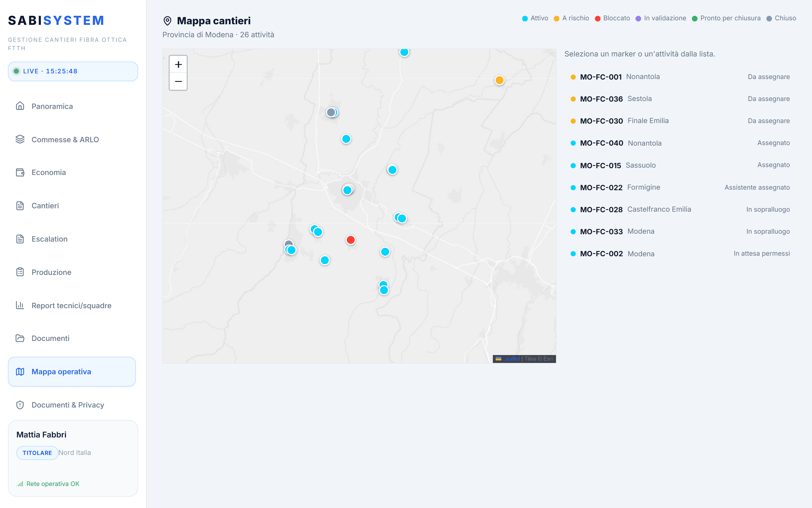Select activity MO-FC-036 Sestola
This screenshot has height=508, width=812.
coord(680,99)
